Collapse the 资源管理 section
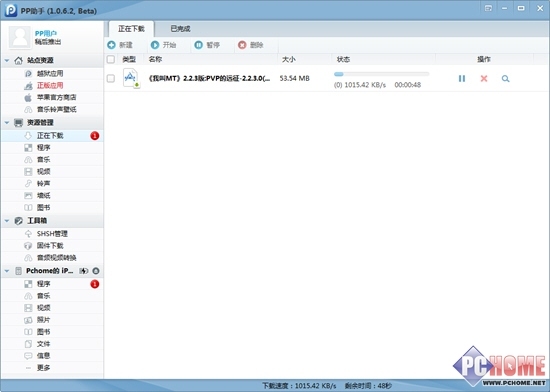The image size is (550, 392). tap(7, 122)
